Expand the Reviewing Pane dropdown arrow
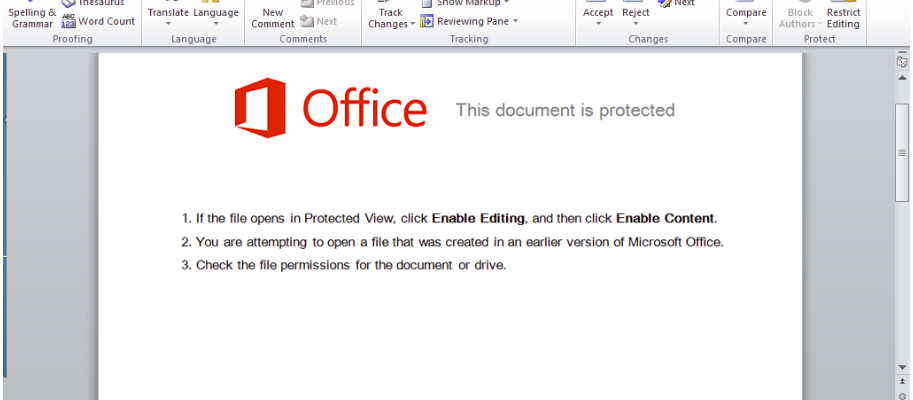This screenshot has height=400, width=913. tap(515, 22)
